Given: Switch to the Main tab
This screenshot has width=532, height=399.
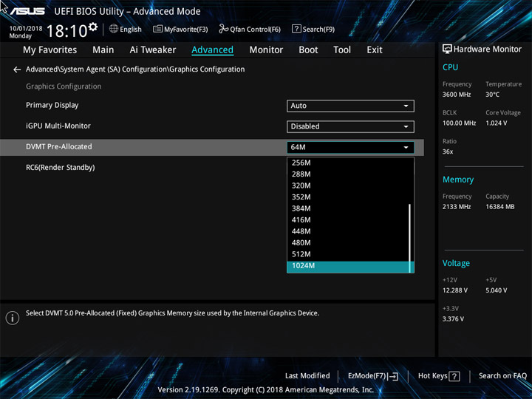Looking at the screenshot, I should point(103,50).
